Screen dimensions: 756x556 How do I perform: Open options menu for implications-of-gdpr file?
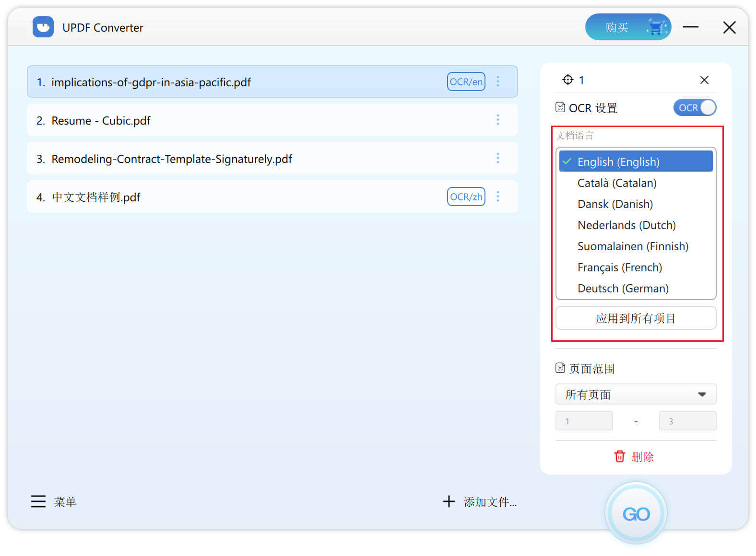tap(498, 81)
